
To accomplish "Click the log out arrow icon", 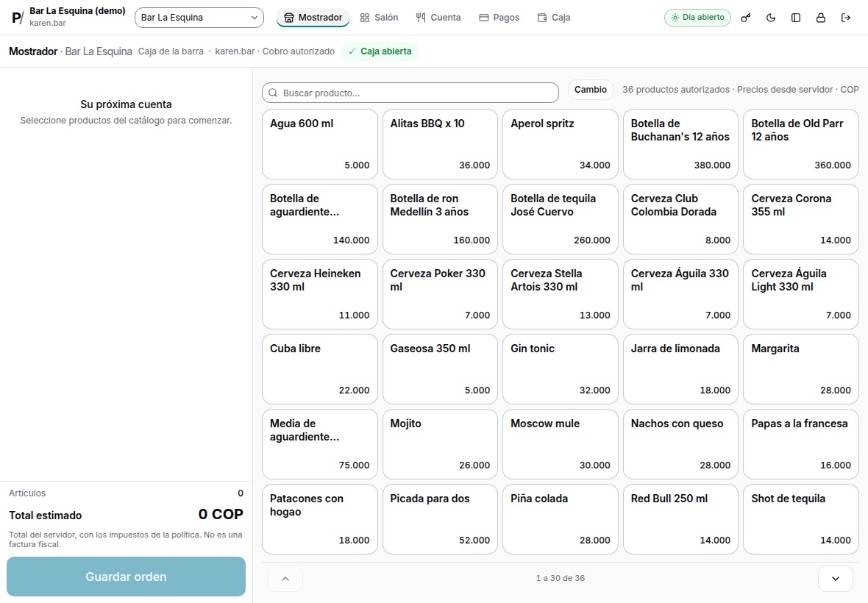I will point(845,18).
